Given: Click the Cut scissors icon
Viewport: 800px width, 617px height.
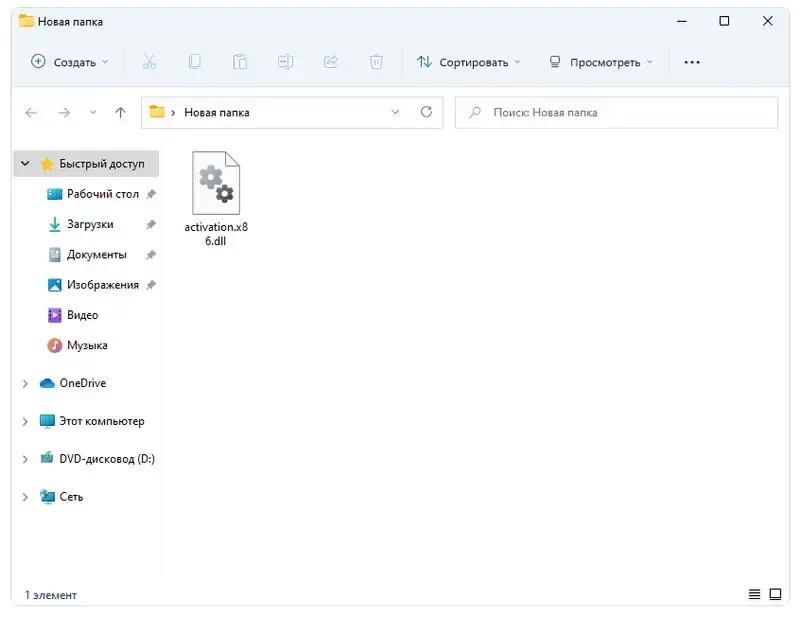Looking at the screenshot, I should pyautogui.click(x=149, y=62).
